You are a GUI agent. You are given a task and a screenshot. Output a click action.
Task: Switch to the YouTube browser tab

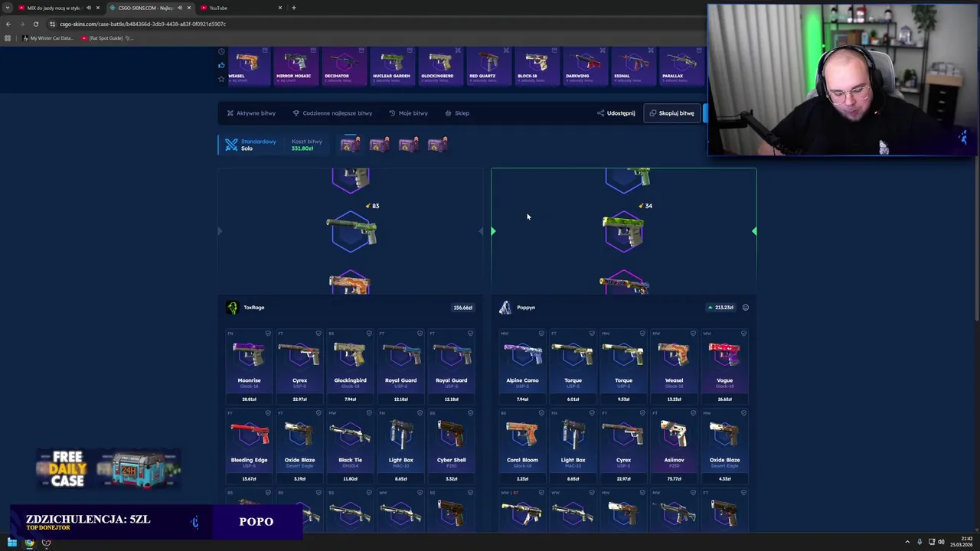coord(239,8)
